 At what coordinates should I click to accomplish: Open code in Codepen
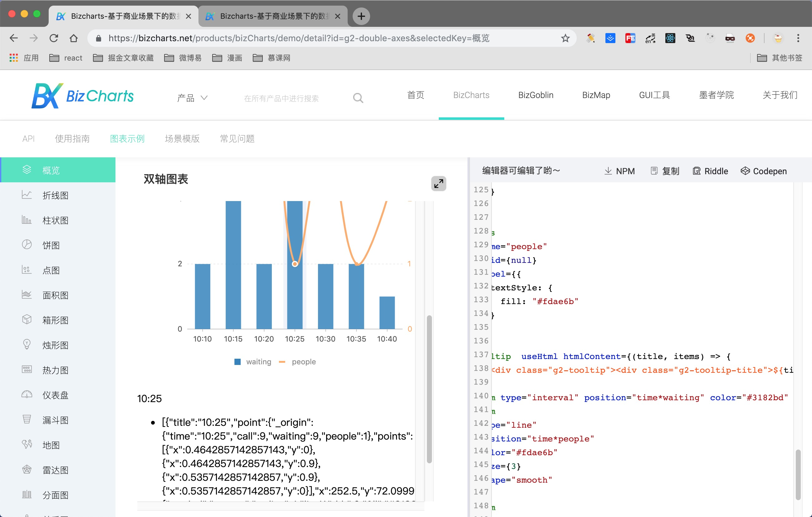point(763,171)
